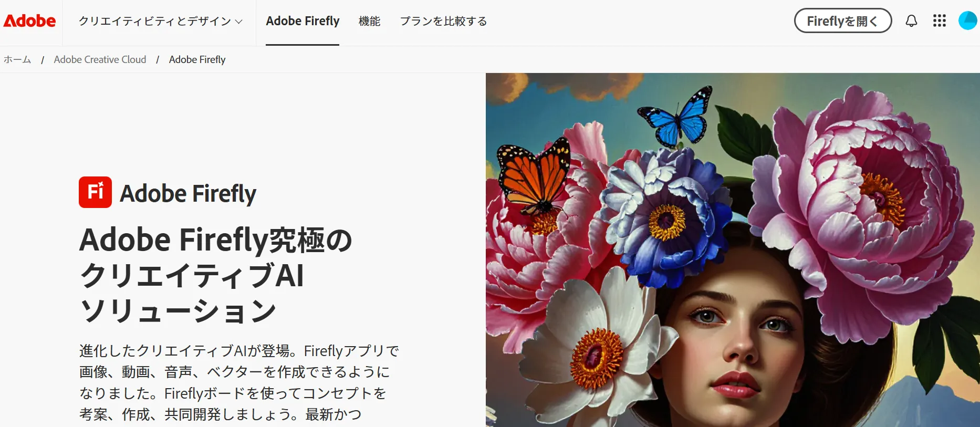Click the Adobe logo in header
Image resolution: width=980 pixels, height=427 pixels.
[30, 21]
